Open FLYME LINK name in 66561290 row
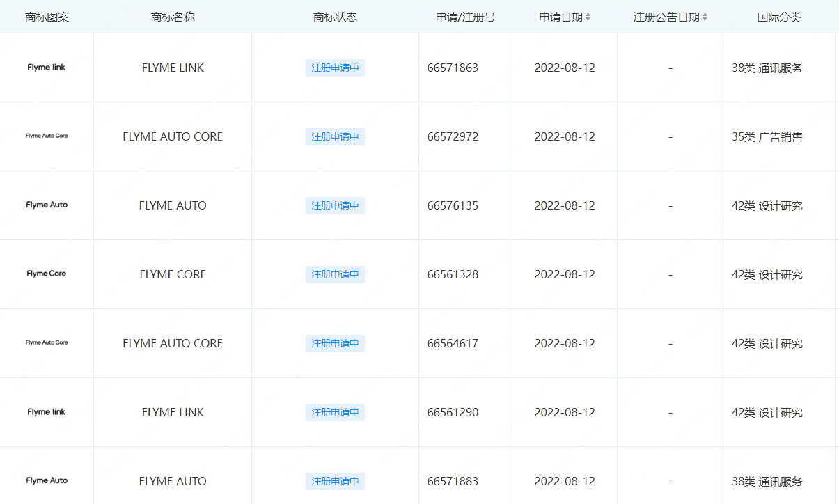Viewport: 839px width, 504px height. coord(173,413)
